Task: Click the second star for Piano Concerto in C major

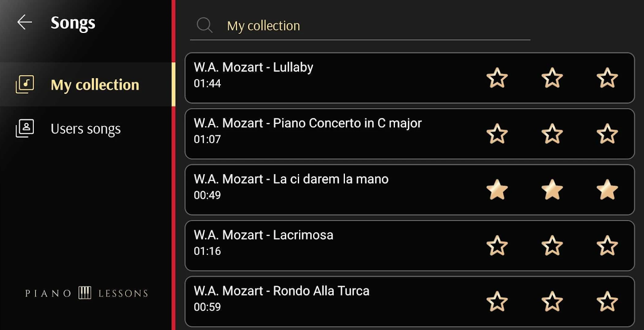Action: [x=552, y=134]
